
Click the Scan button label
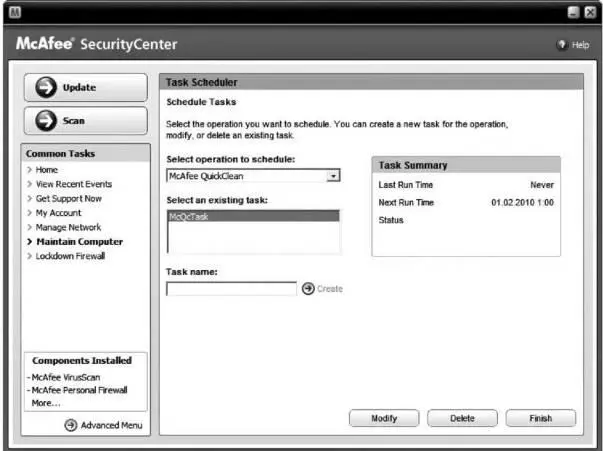[73, 121]
